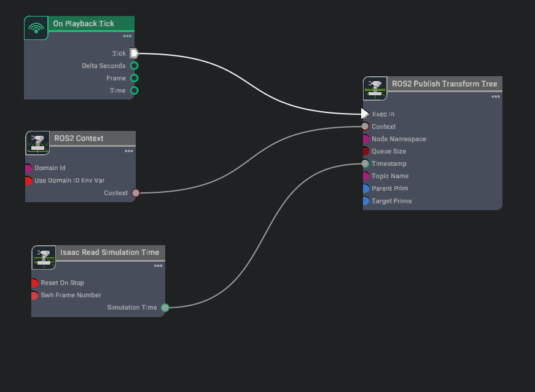The height and width of the screenshot is (392, 535).
Task: Expand ROS2 Publish Transform Tree node options dots
Action: [x=496, y=97]
